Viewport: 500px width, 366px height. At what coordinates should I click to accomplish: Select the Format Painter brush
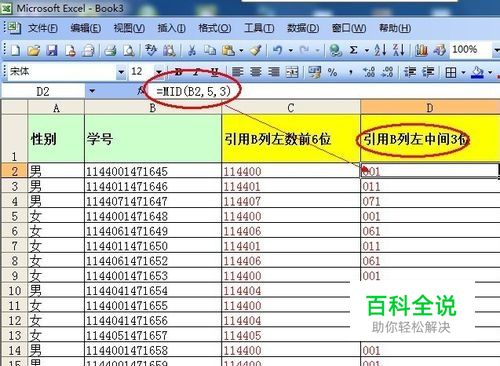[x=256, y=50]
